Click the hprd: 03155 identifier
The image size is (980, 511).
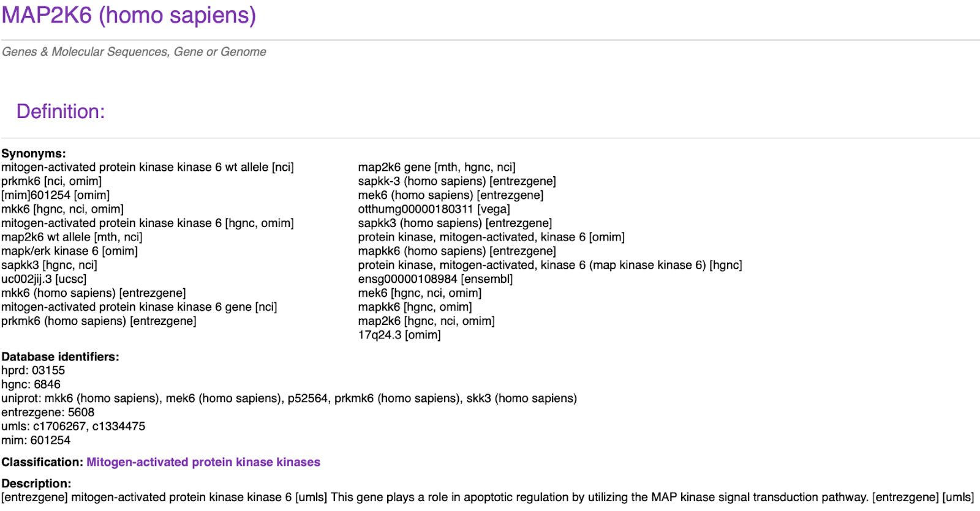[33, 370]
